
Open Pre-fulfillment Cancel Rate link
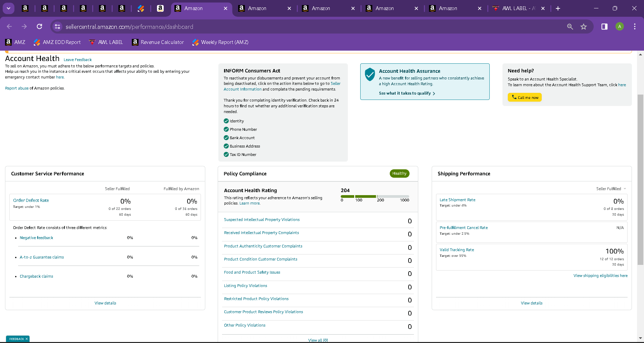(464, 228)
